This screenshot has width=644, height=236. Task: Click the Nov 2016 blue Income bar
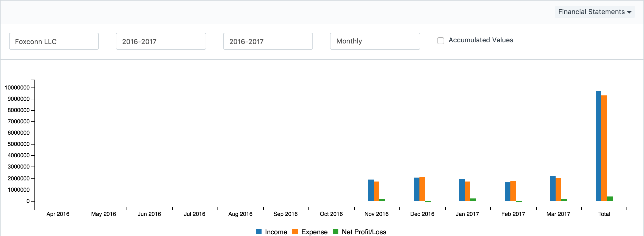pos(371,190)
